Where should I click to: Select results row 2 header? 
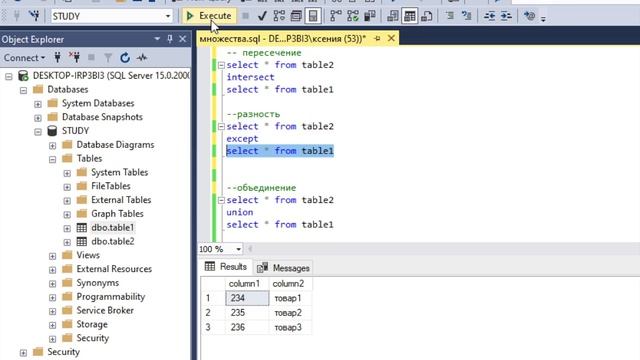(213, 313)
